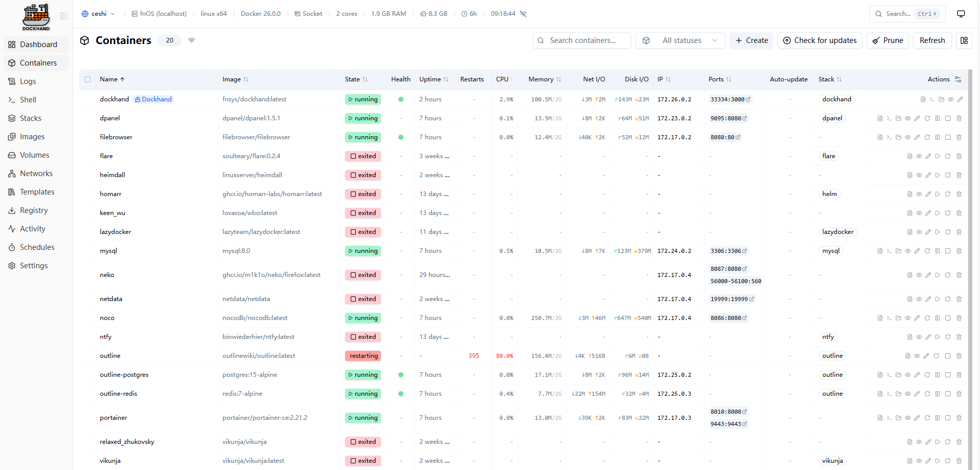Go to Dashboard in the sidebar
This screenshot has width=980, height=470.
coord(36,45)
